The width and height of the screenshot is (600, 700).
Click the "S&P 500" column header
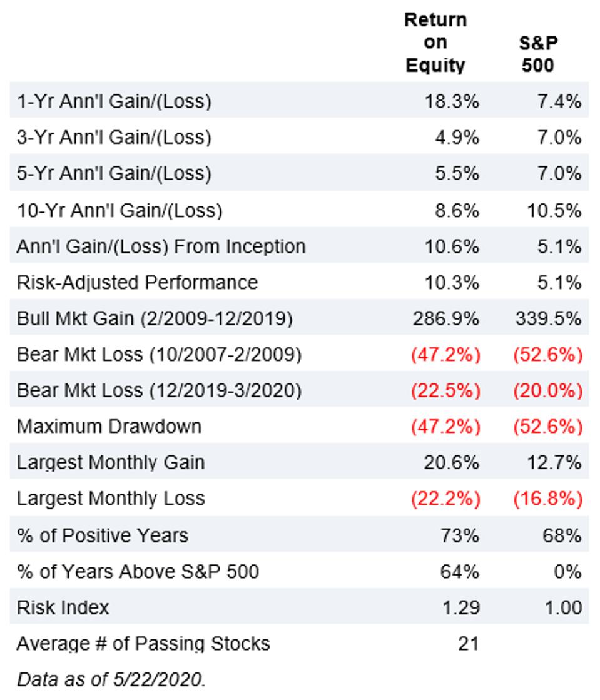pyautogui.click(x=538, y=54)
